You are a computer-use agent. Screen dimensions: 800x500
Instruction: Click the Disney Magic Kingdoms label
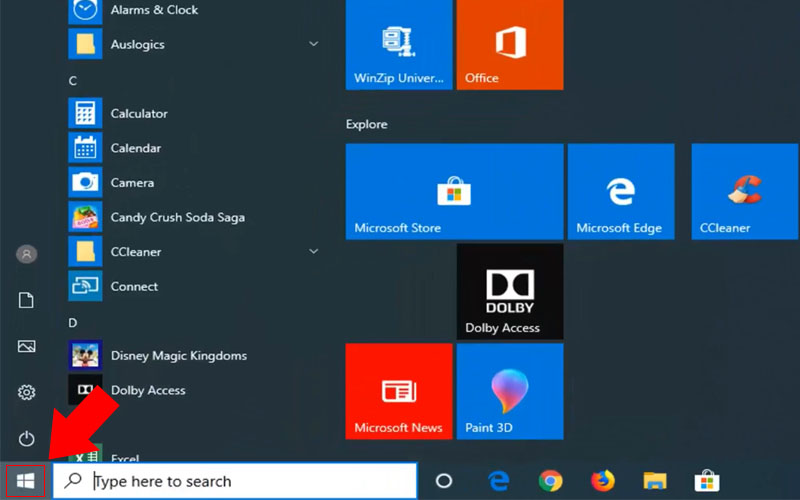[x=179, y=356]
